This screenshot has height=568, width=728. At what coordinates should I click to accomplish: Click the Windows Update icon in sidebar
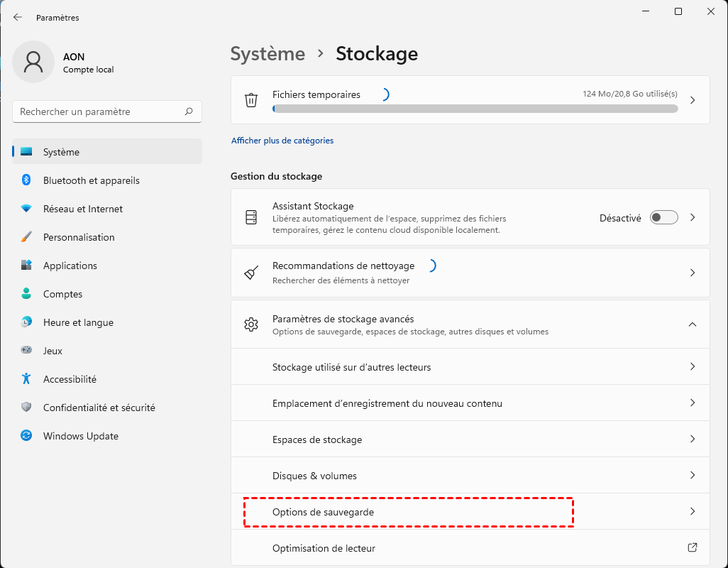pyautogui.click(x=26, y=436)
